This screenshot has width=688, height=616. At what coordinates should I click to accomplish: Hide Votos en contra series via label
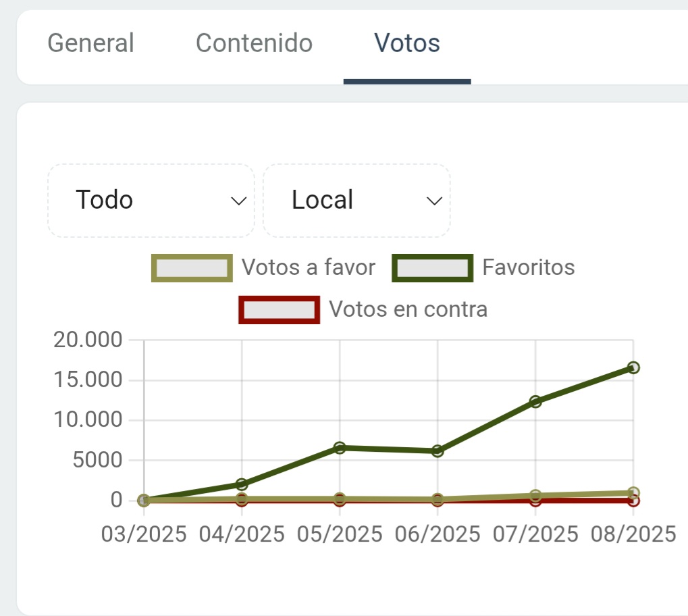[408, 310]
